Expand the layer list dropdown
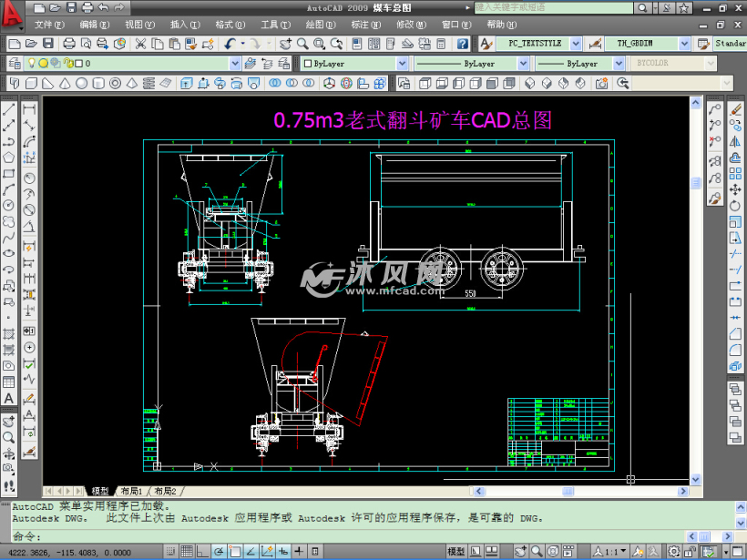This screenshot has height=560, width=747. (235, 64)
